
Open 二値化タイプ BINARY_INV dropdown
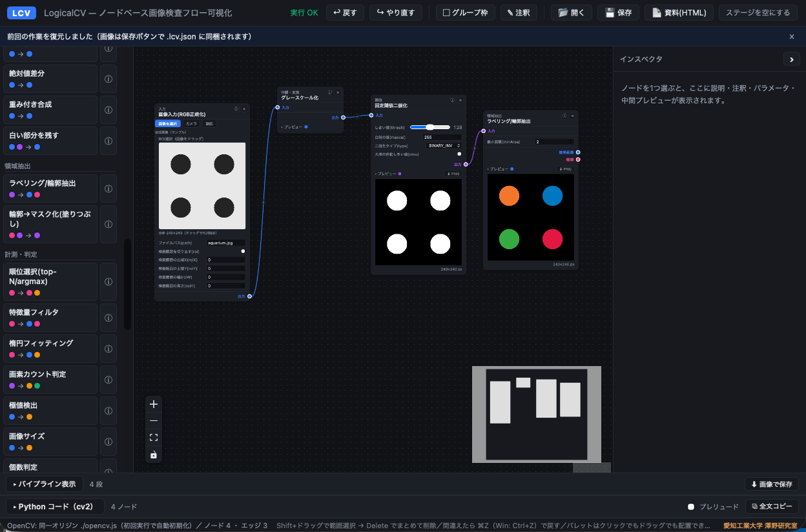point(443,146)
